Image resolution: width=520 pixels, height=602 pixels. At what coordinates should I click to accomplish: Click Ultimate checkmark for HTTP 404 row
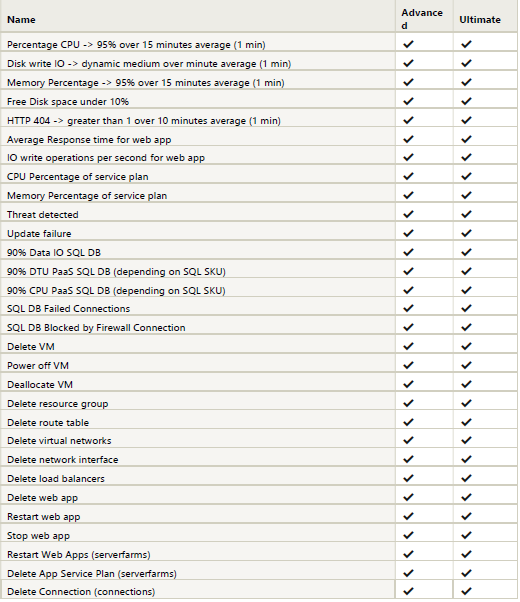click(x=466, y=121)
